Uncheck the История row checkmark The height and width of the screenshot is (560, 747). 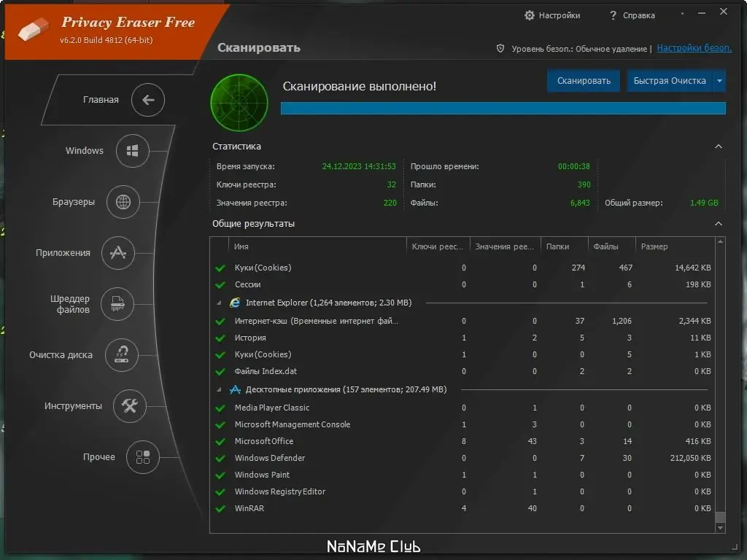point(220,338)
